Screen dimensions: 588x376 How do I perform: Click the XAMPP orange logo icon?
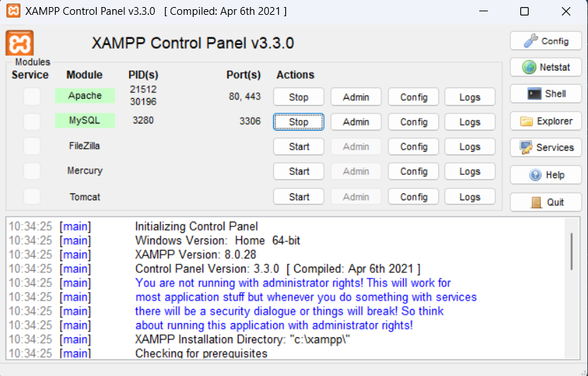20,43
